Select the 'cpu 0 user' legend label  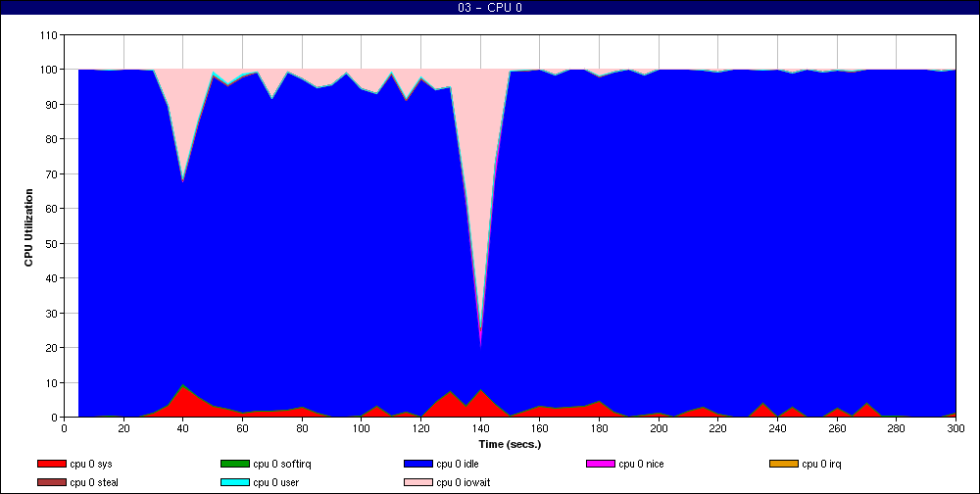[x=276, y=483]
